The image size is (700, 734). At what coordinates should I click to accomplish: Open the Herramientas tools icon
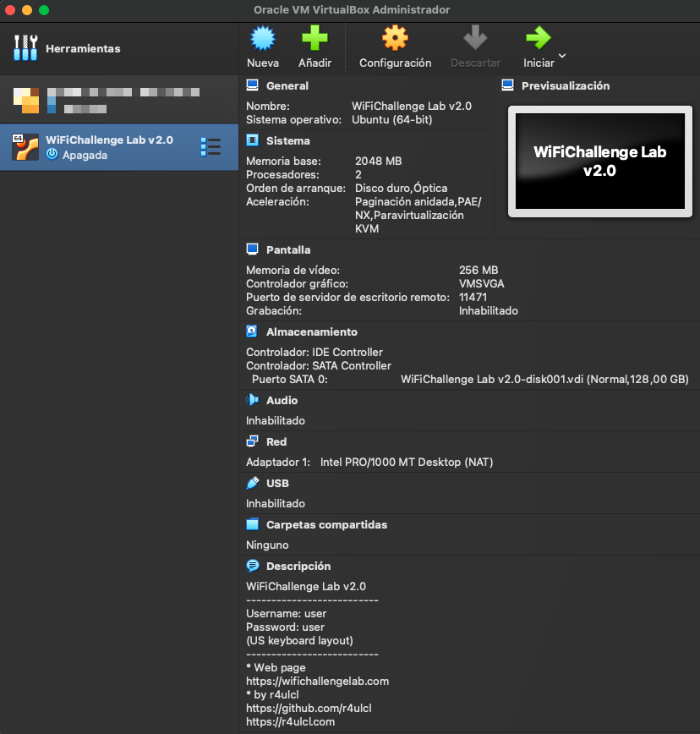(x=25, y=47)
